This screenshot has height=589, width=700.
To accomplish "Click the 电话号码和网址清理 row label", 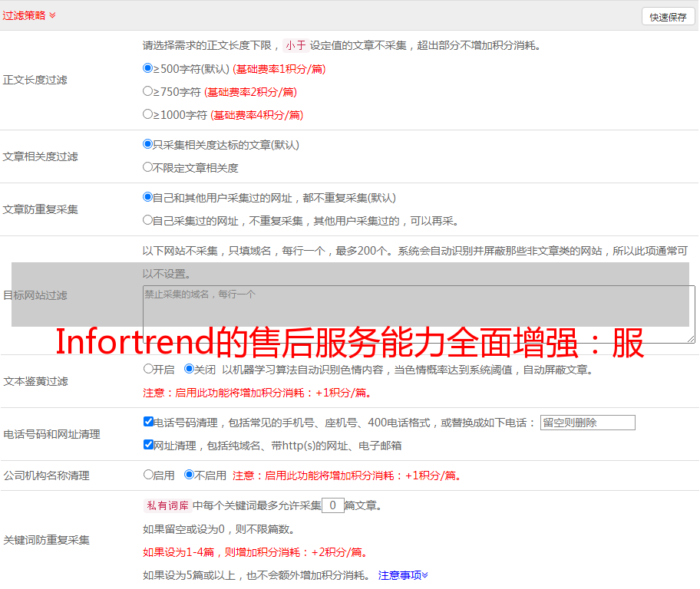I will (x=51, y=434).
